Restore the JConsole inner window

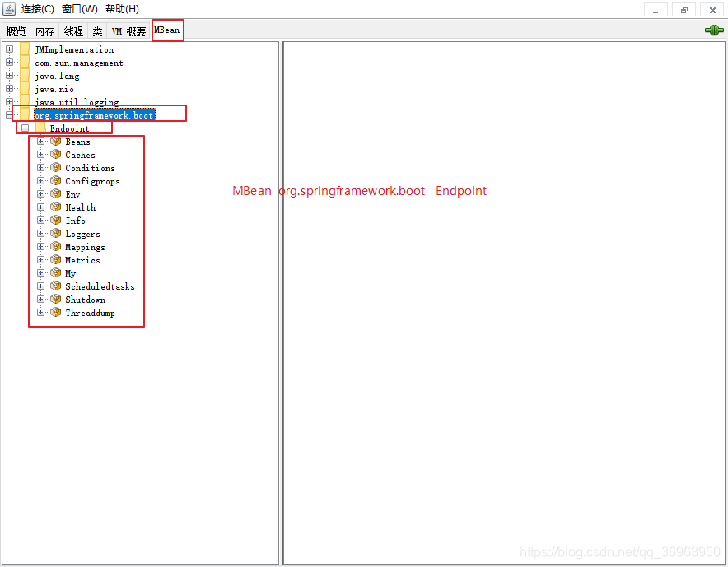[x=684, y=9]
